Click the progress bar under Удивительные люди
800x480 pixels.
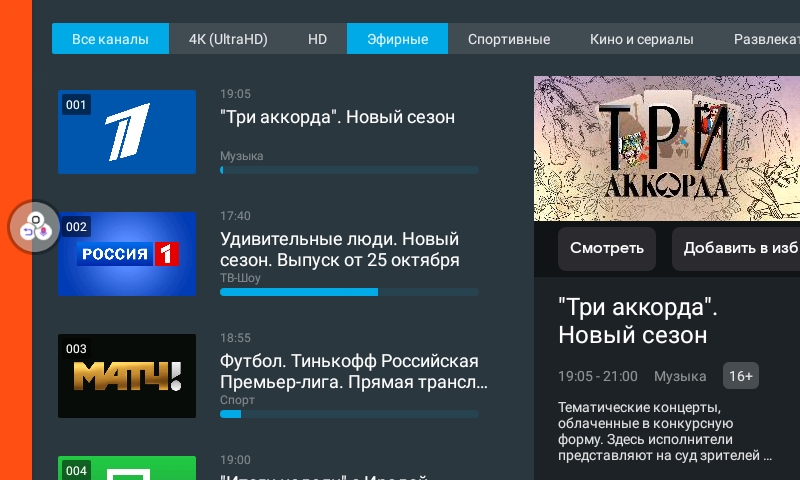(x=349, y=292)
